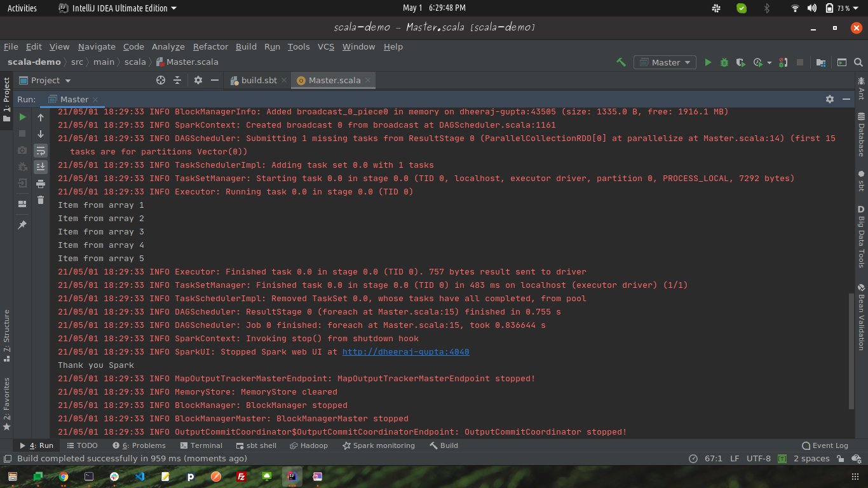Click the Run Anything toolbar icon
The image size is (868, 488).
click(842, 62)
